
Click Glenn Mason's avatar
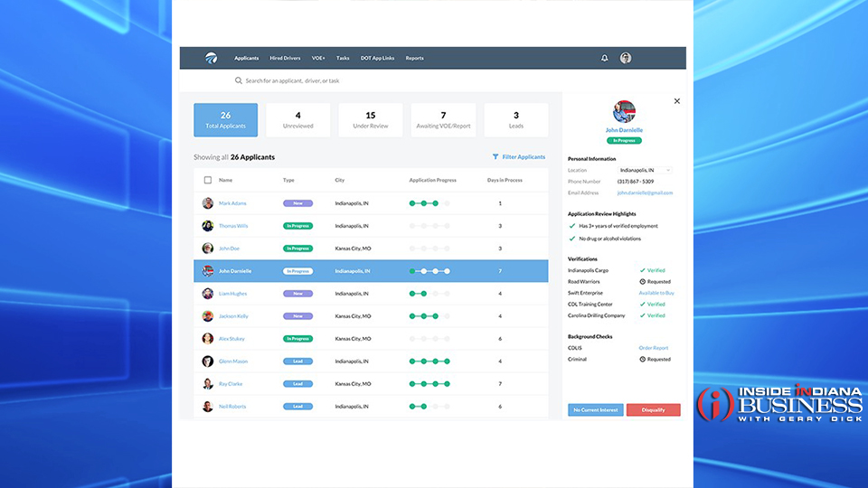(208, 361)
